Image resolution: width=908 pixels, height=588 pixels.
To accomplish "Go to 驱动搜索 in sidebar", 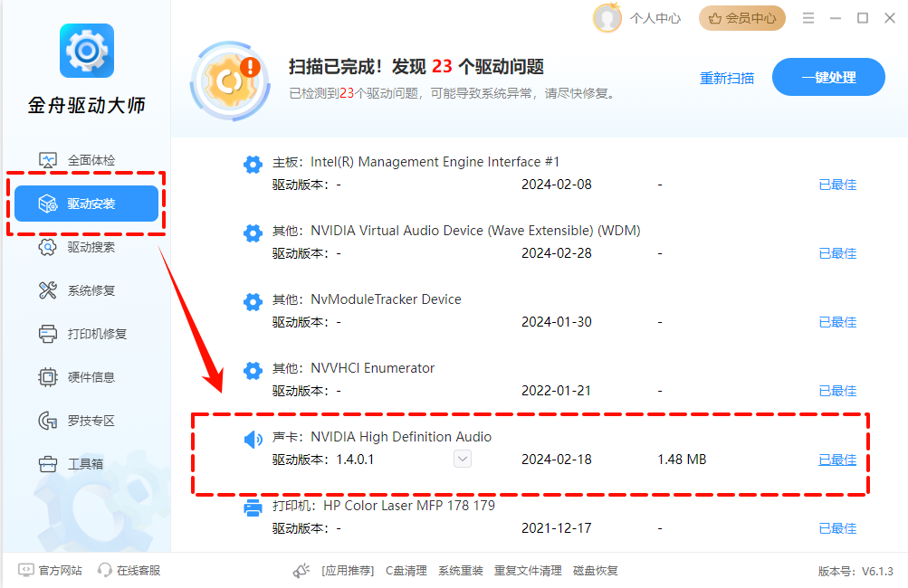I will [x=86, y=247].
